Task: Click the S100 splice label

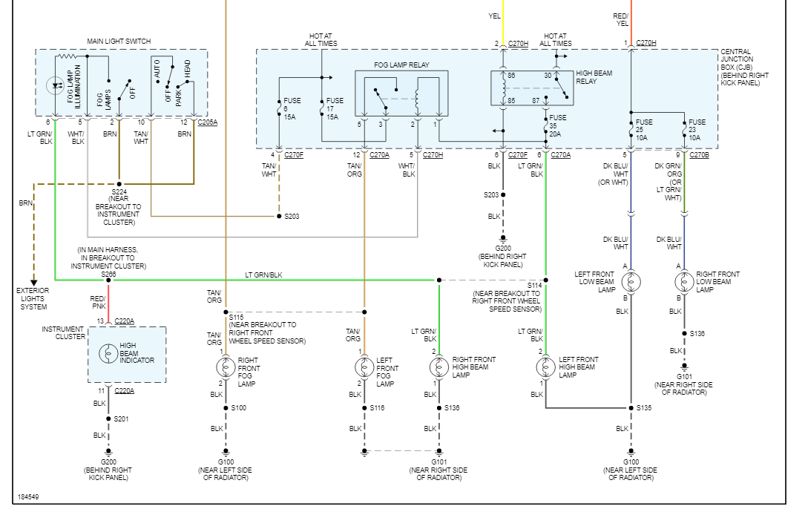Action: point(239,408)
